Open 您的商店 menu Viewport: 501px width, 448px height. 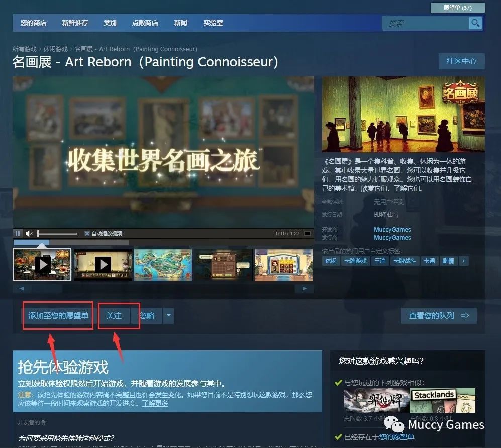point(33,23)
